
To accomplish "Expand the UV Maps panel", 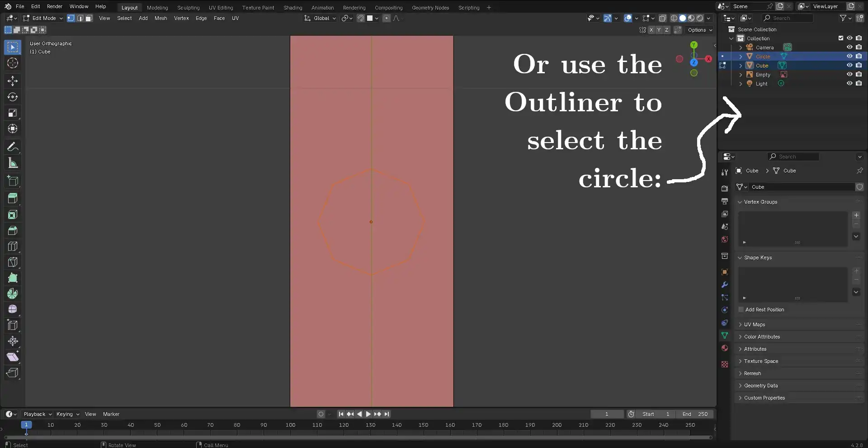I will tap(754, 324).
